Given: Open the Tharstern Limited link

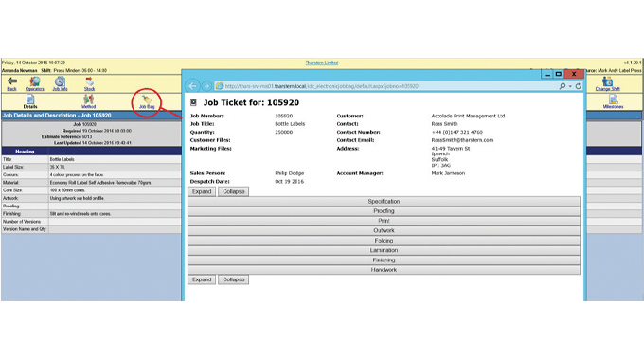Looking at the screenshot, I should coord(322,63).
